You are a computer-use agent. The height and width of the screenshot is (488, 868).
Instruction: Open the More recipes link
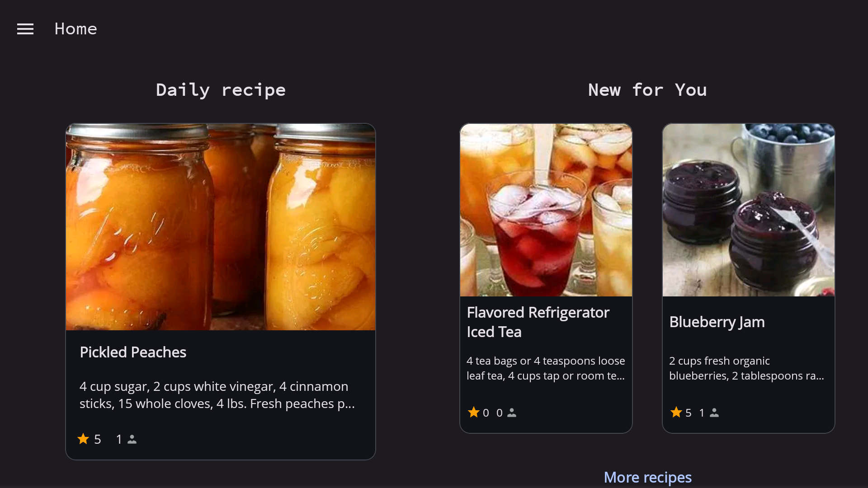647,477
